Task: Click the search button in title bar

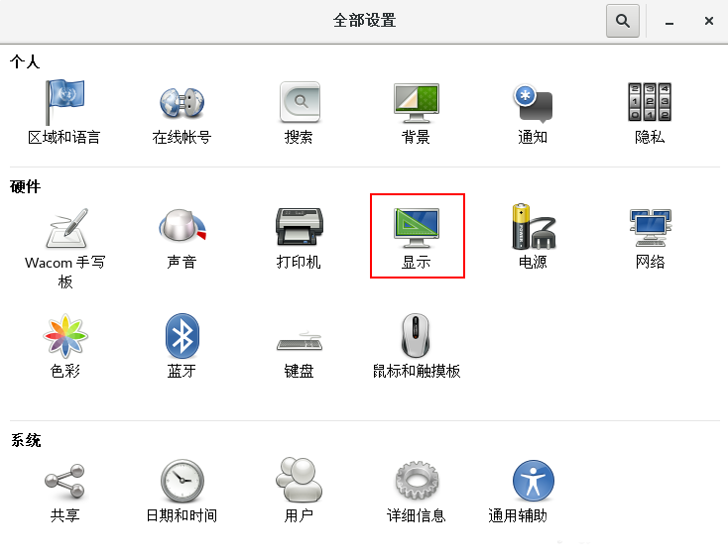Action: click(623, 20)
